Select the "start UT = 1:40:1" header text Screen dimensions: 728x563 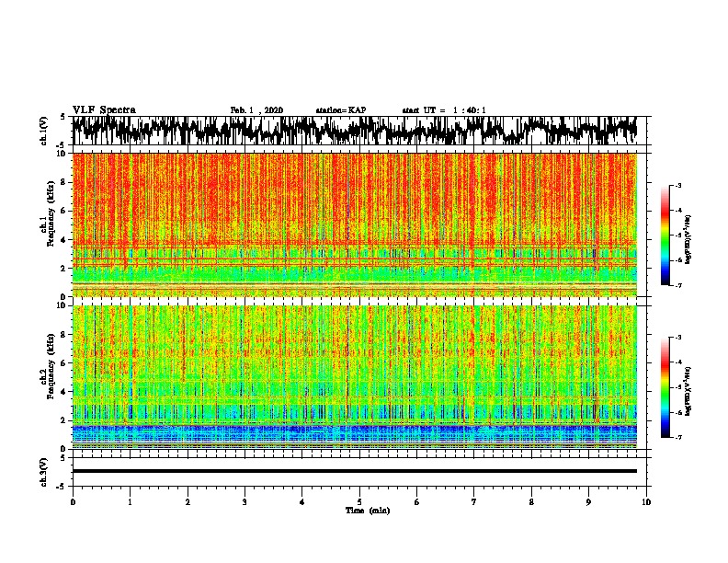(x=444, y=110)
